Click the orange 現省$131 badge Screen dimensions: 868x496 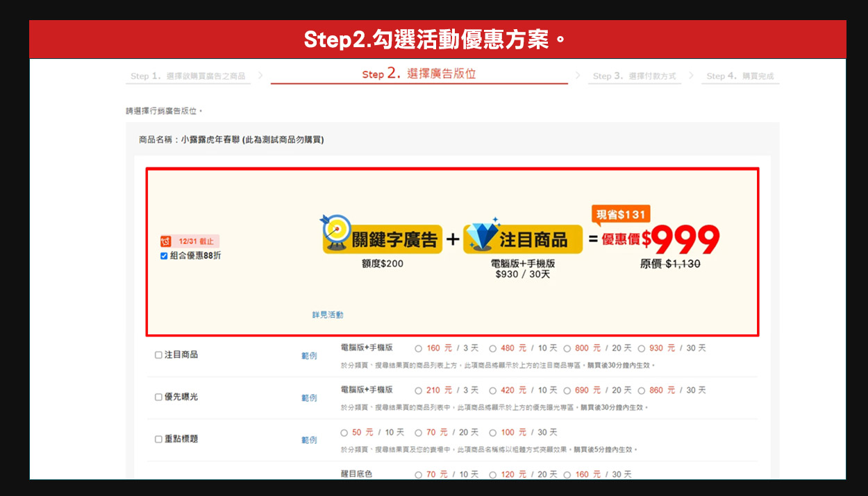pyautogui.click(x=620, y=214)
